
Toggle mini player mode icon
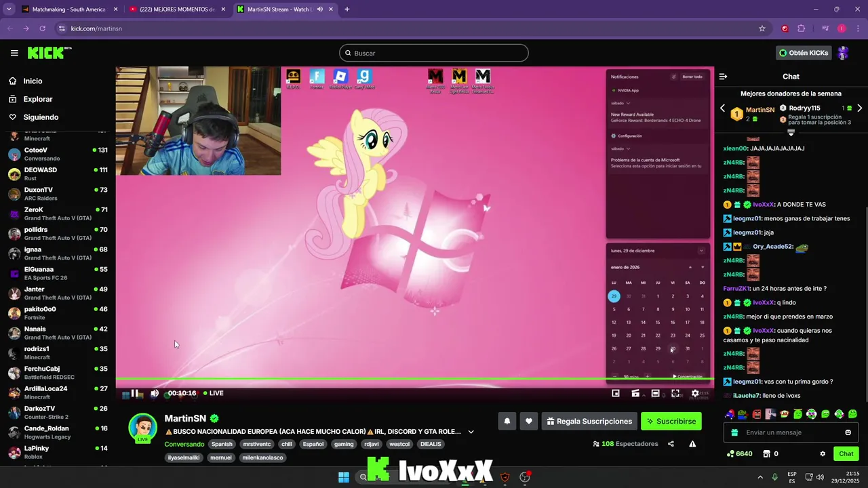point(635,393)
